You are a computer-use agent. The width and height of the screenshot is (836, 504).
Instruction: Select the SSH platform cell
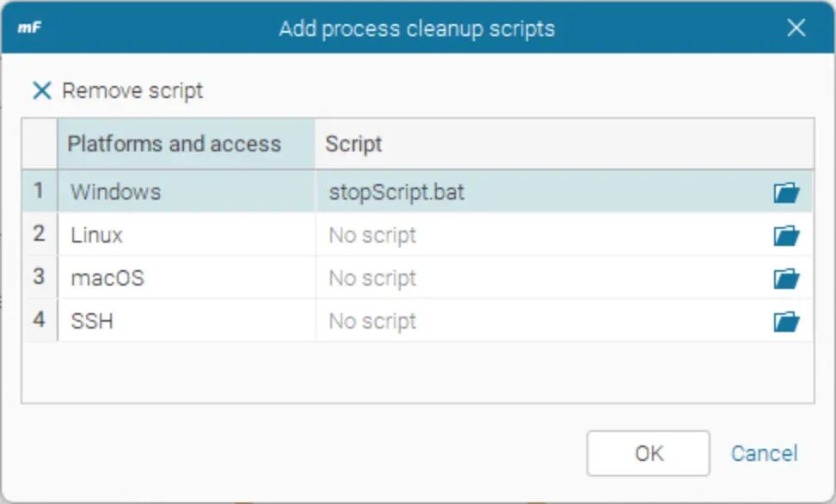[x=92, y=321]
